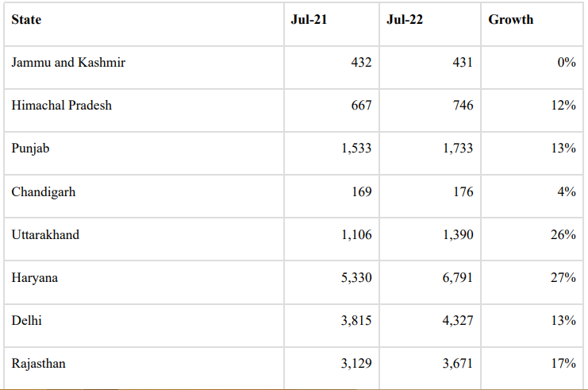Click Haryana's Jul-22 value 6,791
588x390 pixels.
458,278
